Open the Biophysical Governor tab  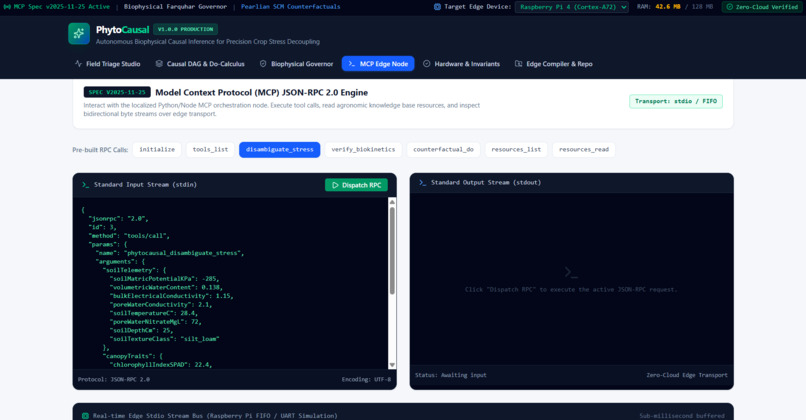tap(296, 64)
